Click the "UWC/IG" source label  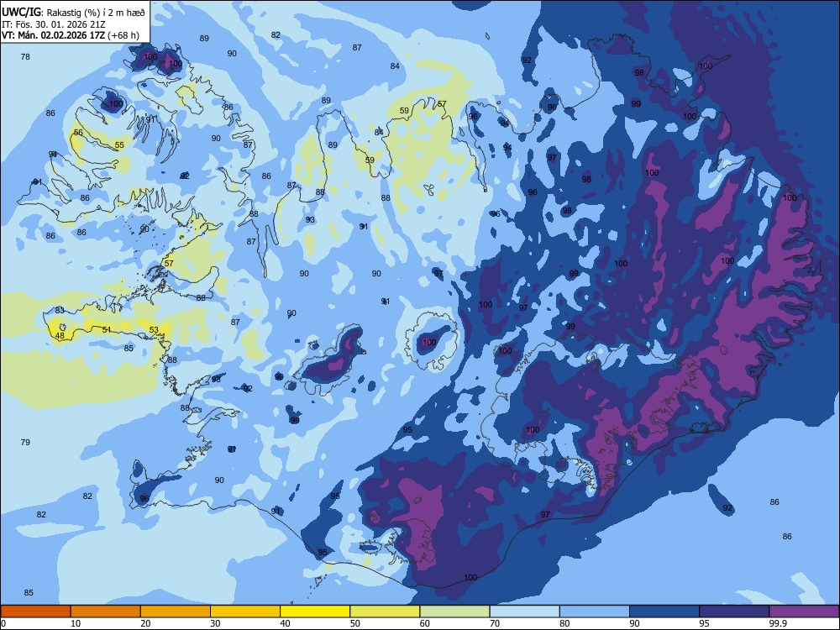[21, 13]
